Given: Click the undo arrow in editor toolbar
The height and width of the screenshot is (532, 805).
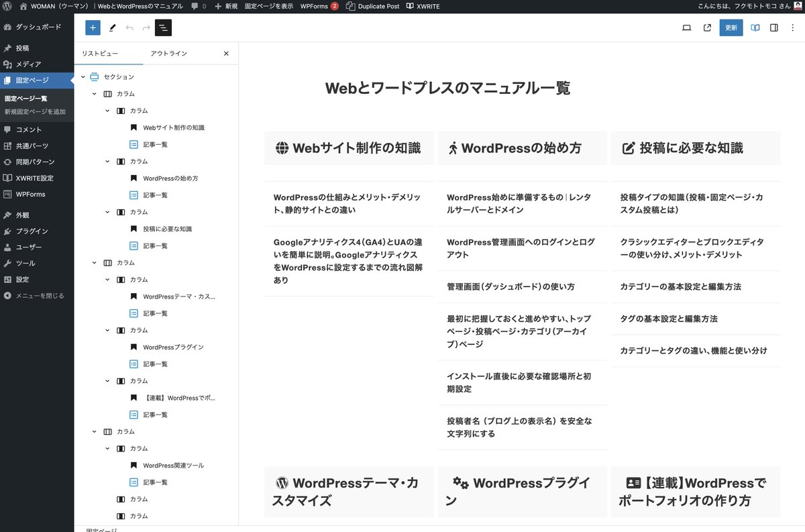Looking at the screenshot, I should pos(129,28).
